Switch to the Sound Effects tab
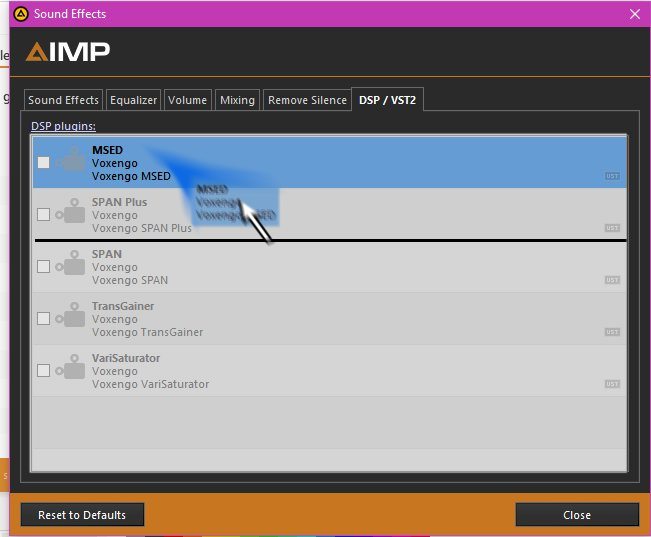This screenshot has height=537, width=651. [64, 100]
